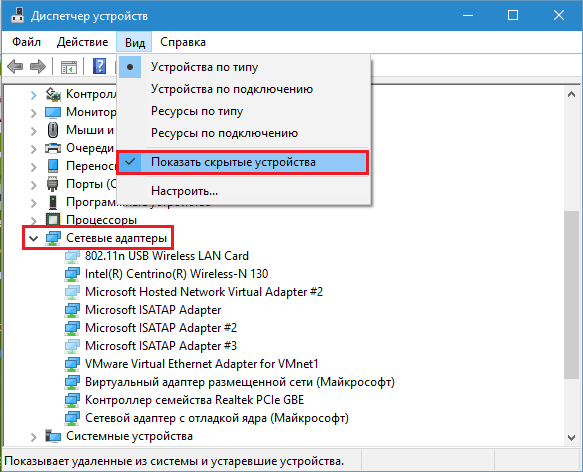Expand the Процессоры tree node

[x=33, y=220]
